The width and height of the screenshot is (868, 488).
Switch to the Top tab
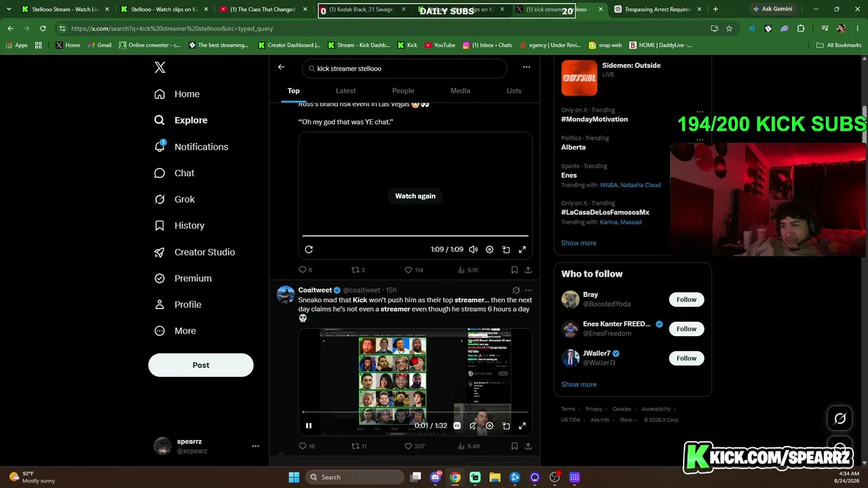294,91
